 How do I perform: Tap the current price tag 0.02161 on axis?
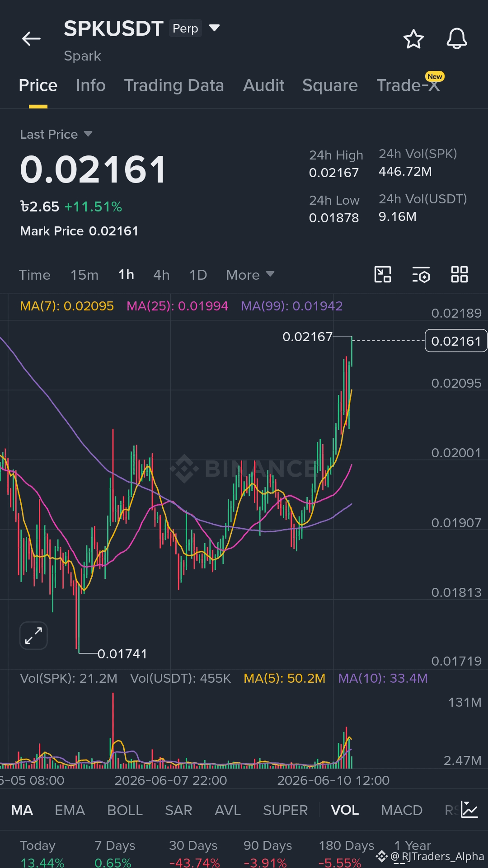coord(456,341)
